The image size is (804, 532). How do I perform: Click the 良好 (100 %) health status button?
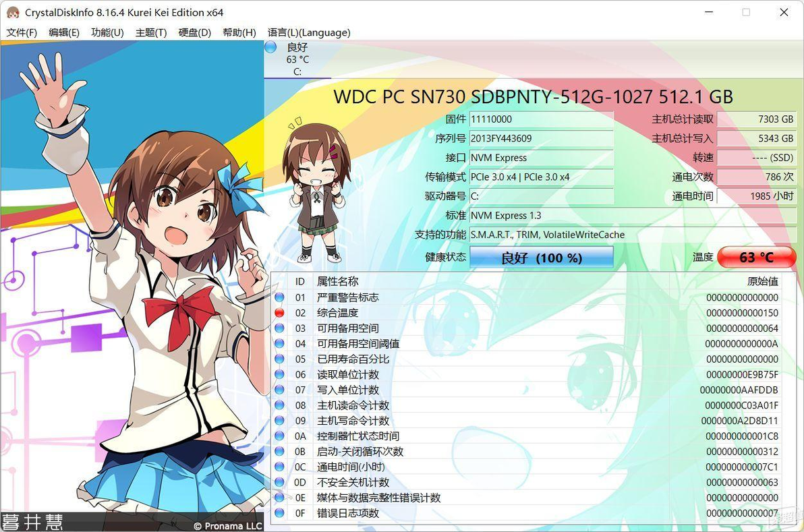tap(542, 258)
